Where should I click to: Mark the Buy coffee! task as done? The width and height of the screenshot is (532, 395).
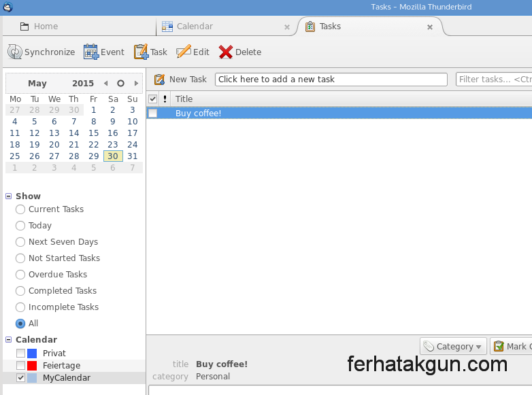pyautogui.click(x=152, y=114)
